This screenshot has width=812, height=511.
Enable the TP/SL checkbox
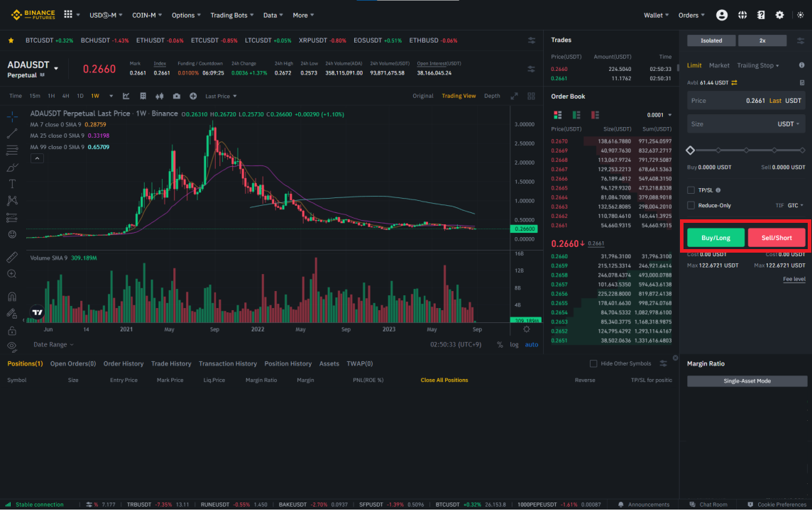[x=691, y=190]
